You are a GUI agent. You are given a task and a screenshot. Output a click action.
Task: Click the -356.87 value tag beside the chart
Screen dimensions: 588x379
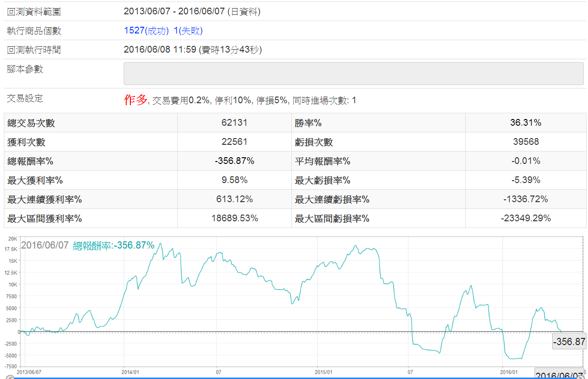(x=569, y=342)
